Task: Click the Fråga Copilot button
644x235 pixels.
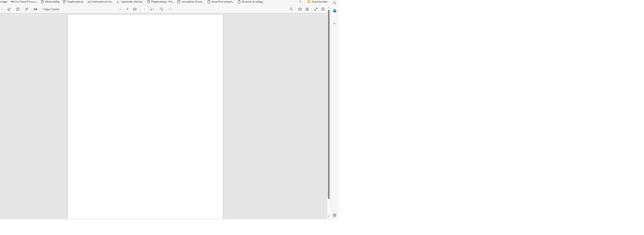Action: click(51, 9)
